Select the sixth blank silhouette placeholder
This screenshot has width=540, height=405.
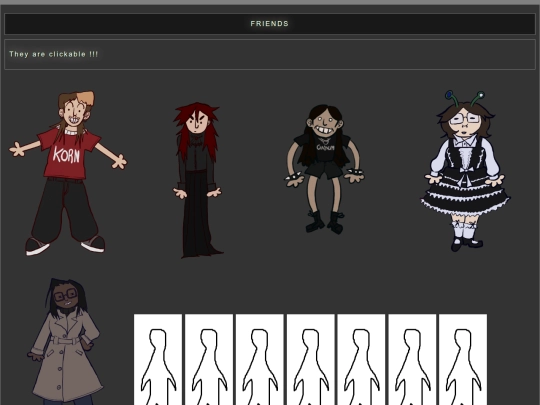(412, 359)
